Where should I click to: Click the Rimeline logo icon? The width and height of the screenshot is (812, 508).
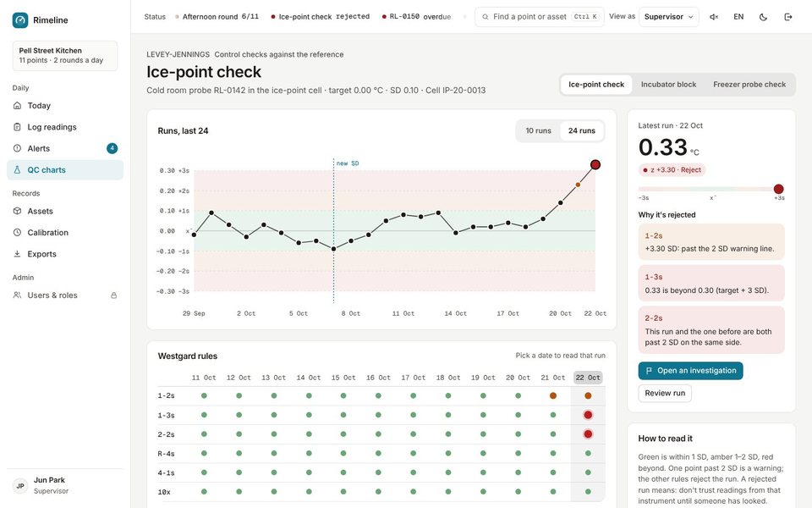click(20, 20)
